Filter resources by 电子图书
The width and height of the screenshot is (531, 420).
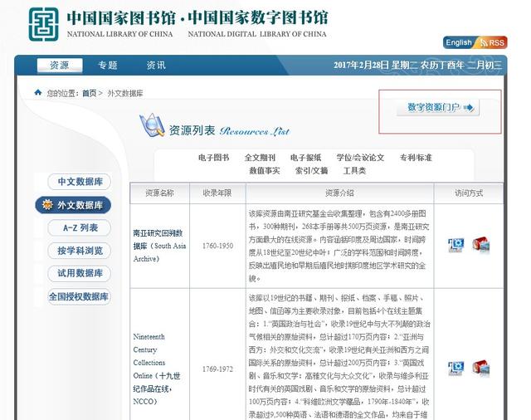[214, 158]
